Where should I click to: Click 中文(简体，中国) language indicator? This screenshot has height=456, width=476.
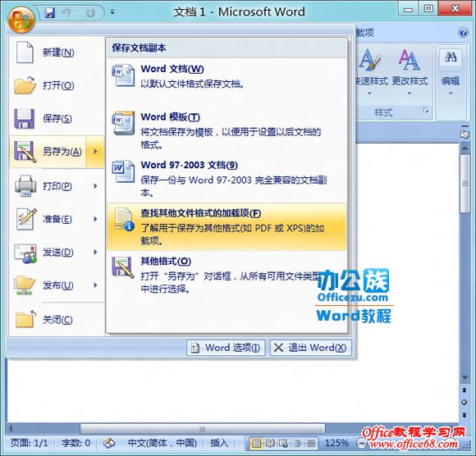tap(162, 443)
